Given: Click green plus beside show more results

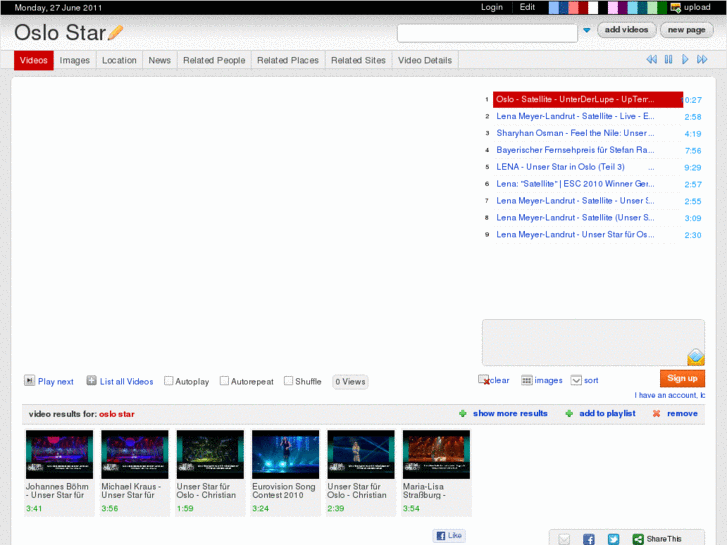Looking at the screenshot, I should pos(462,413).
